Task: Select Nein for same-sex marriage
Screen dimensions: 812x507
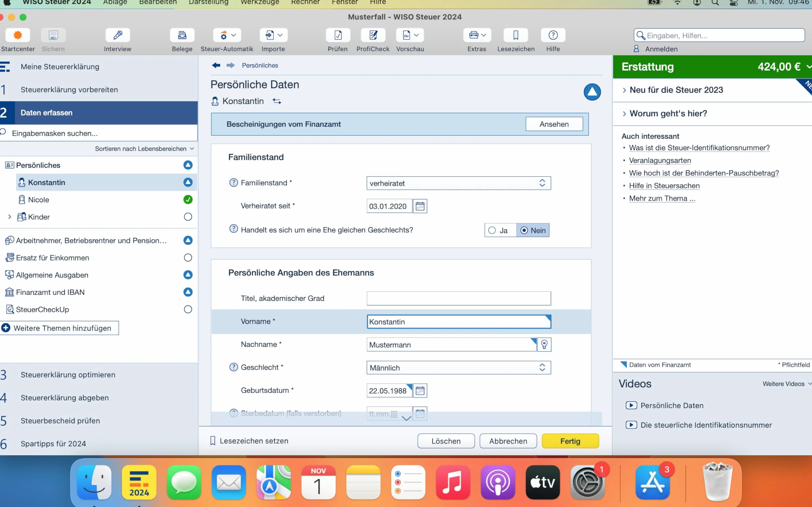Action: pyautogui.click(x=533, y=230)
